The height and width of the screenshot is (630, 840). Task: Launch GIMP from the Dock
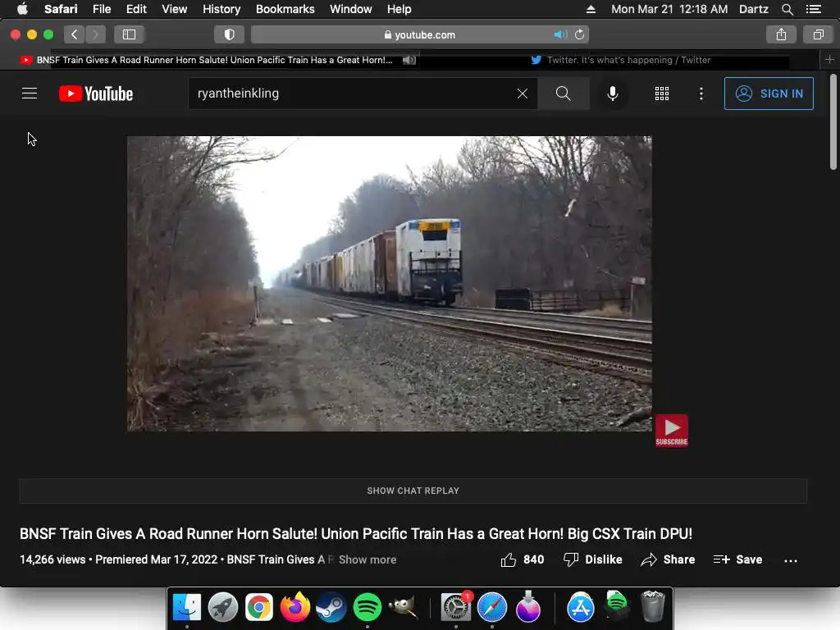pos(403,607)
